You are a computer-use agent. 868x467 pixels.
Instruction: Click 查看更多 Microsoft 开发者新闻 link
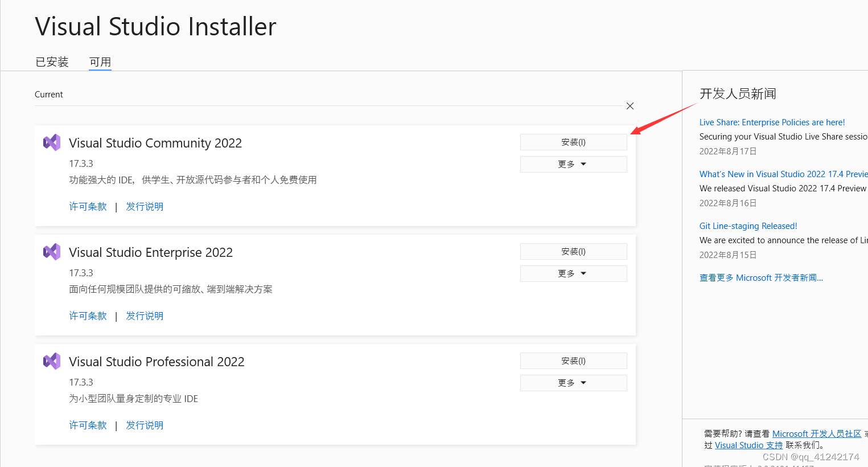tap(761, 278)
